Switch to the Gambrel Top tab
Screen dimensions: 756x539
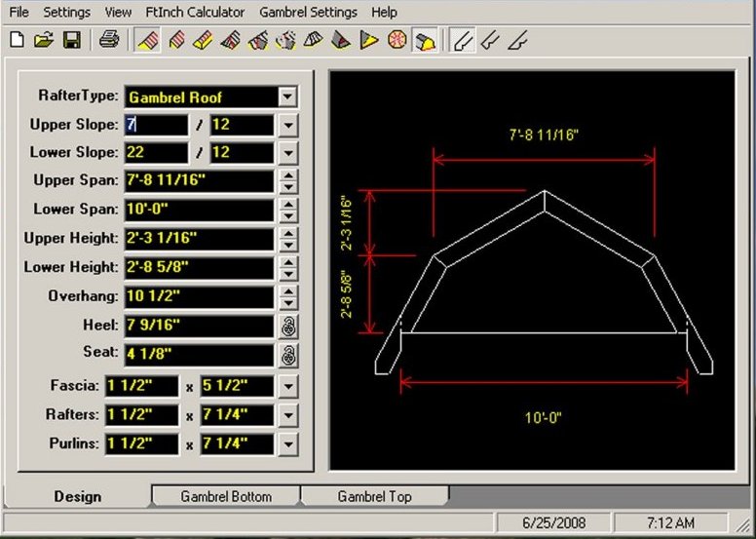click(375, 496)
